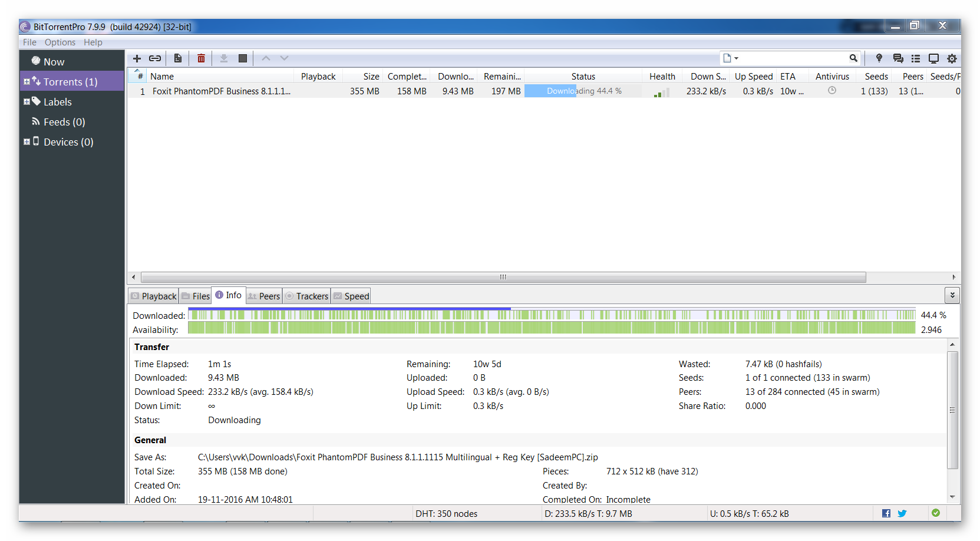
Task: Click the horizontal scrollbar left arrow
Action: (x=134, y=277)
